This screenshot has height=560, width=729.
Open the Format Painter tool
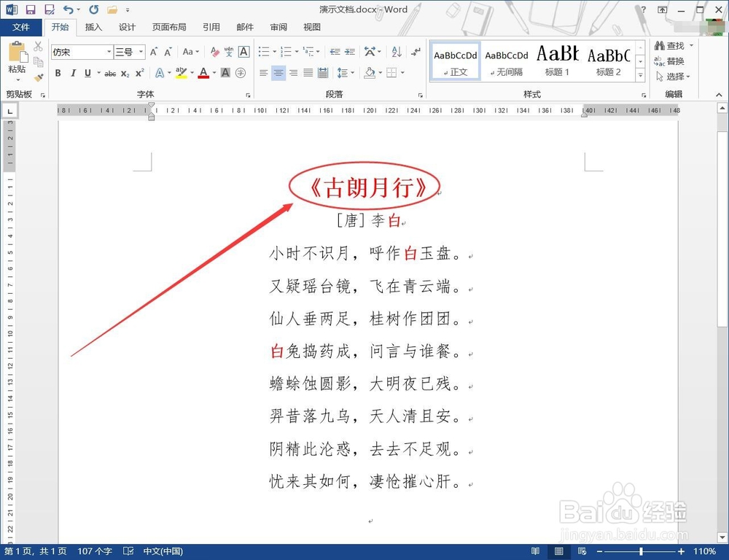pos(38,78)
